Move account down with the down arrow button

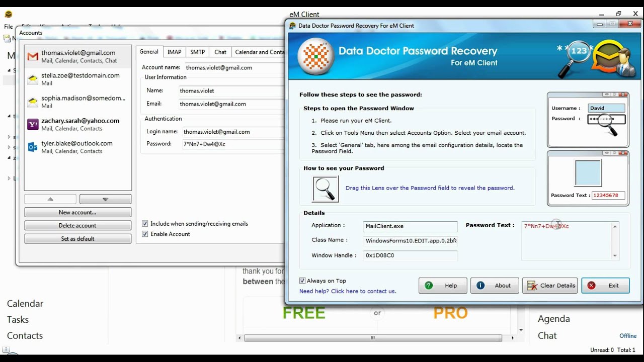point(105,199)
